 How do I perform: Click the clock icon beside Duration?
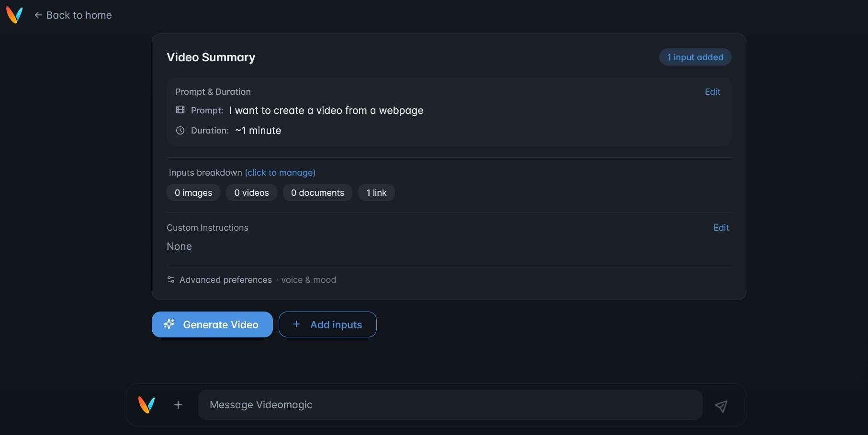tap(180, 130)
